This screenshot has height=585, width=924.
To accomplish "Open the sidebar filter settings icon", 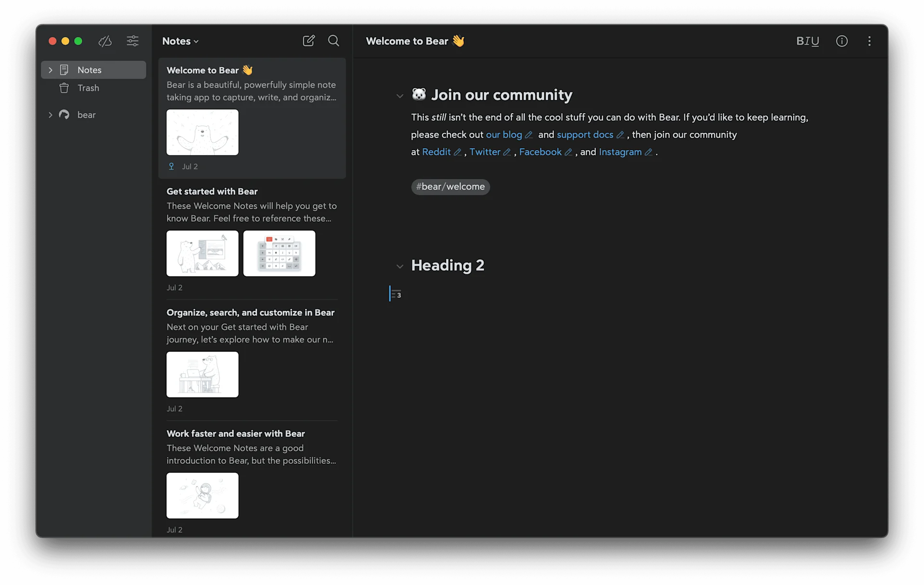I will tap(132, 41).
